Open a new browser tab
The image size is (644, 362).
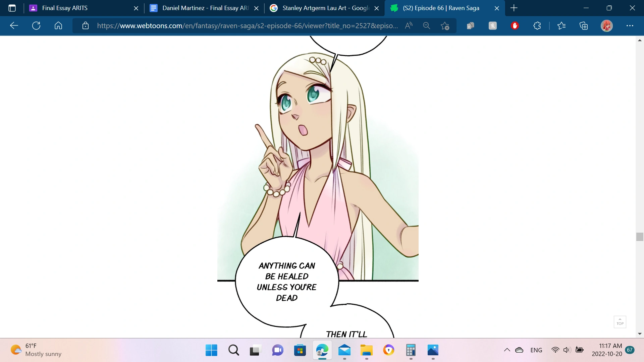[x=514, y=8]
